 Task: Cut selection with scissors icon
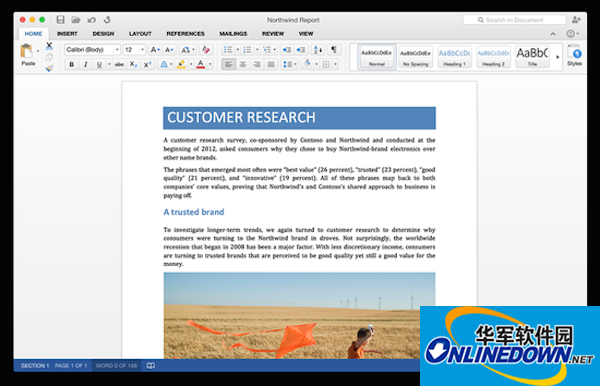[49, 46]
